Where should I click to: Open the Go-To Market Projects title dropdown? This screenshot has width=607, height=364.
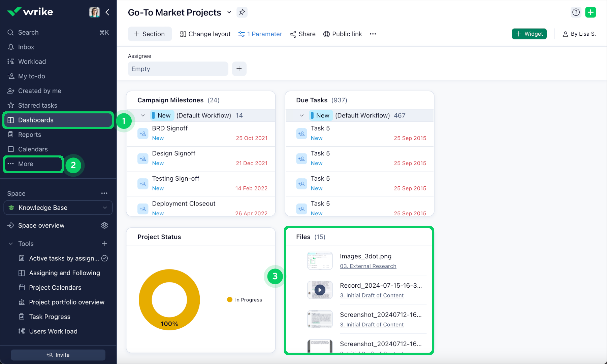[229, 12]
